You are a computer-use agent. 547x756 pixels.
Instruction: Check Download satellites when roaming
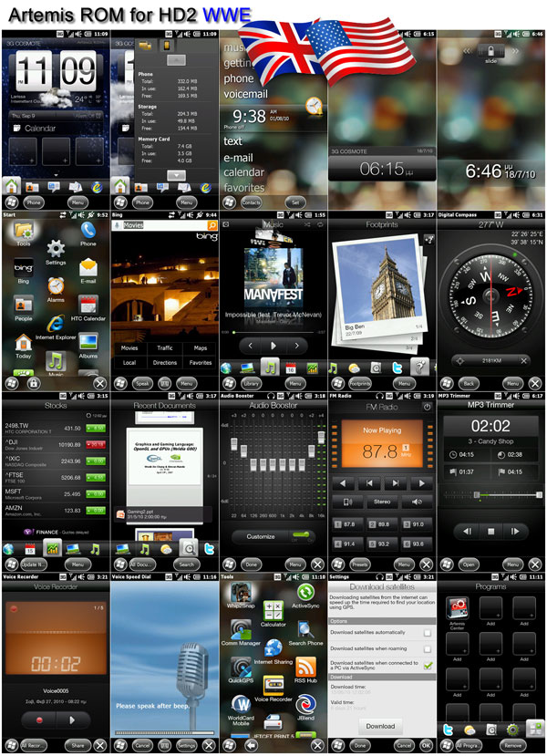[x=427, y=649]
